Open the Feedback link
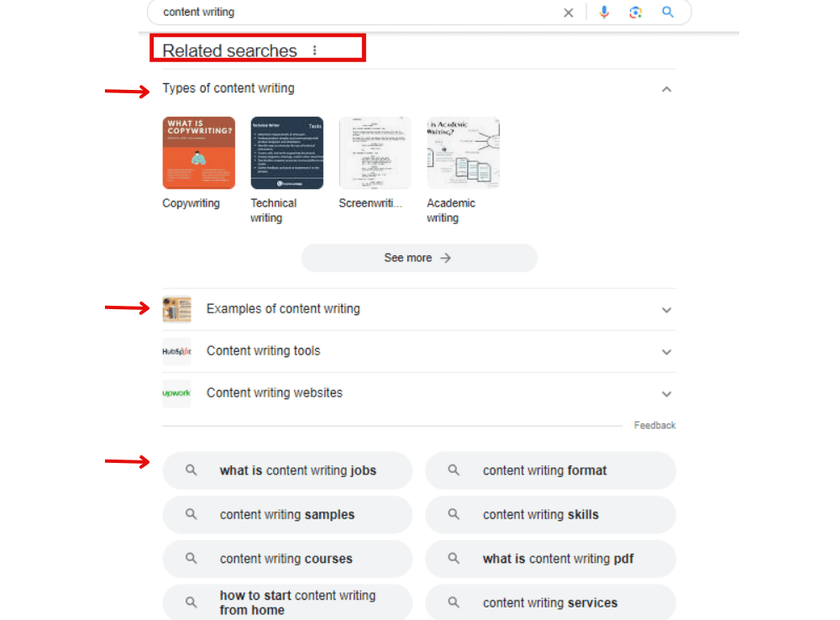The width and height of the screenshot is (840, 620). [654, 426]
